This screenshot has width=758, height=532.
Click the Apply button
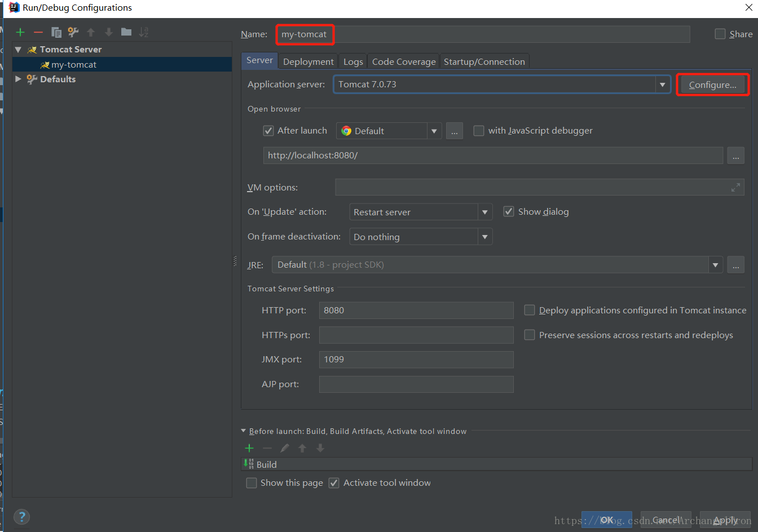point(725,520)
